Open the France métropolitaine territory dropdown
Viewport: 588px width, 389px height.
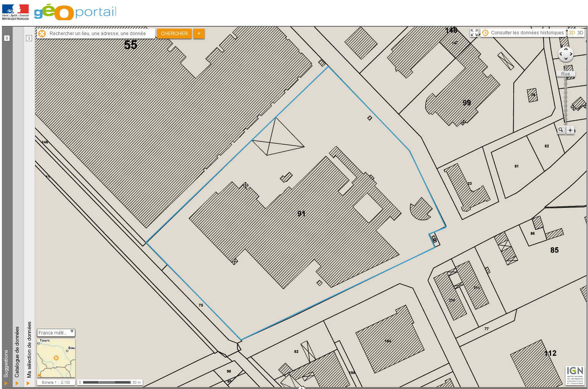56,333
